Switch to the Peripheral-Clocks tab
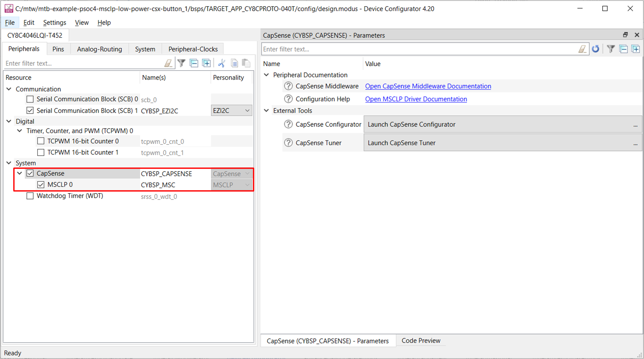This screenshot has width=644, height=359. point(193,49)
